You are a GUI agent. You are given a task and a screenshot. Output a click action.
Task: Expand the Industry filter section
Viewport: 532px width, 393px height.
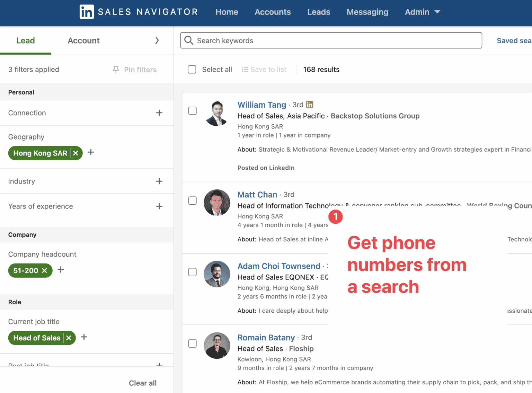(159, 181)
